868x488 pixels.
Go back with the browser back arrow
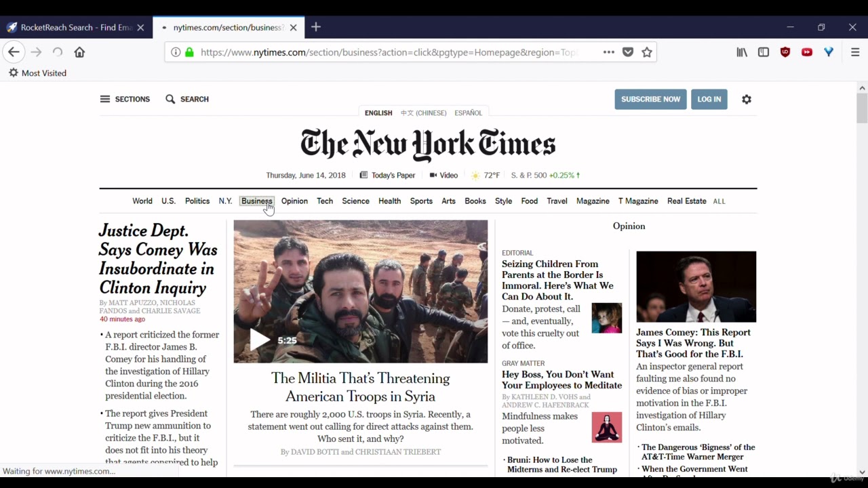point(14,52)
